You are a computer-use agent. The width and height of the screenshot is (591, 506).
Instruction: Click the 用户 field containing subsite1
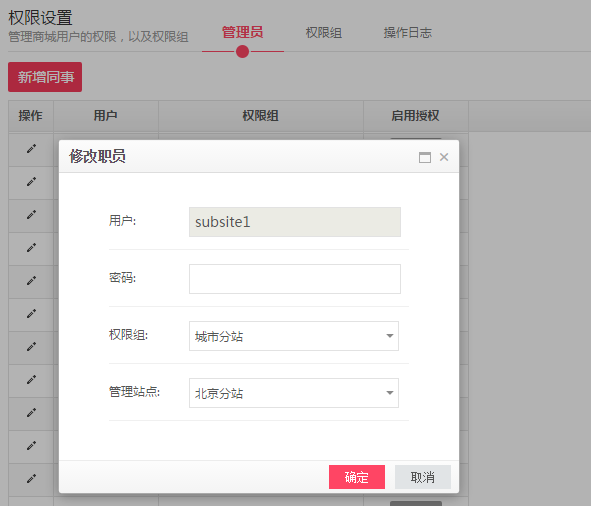tap(295, 222)
